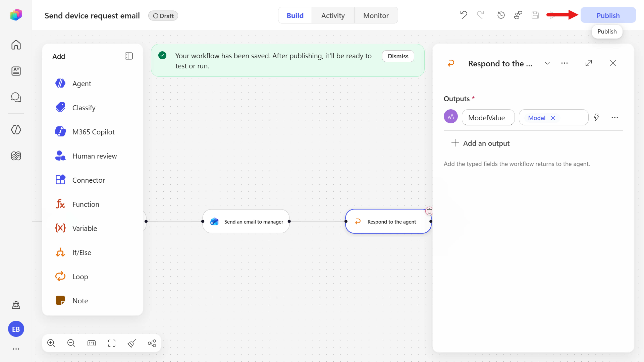Open the ModelValue output row ellipsis menu
The image size is (644, 362).
pos(615,118)
